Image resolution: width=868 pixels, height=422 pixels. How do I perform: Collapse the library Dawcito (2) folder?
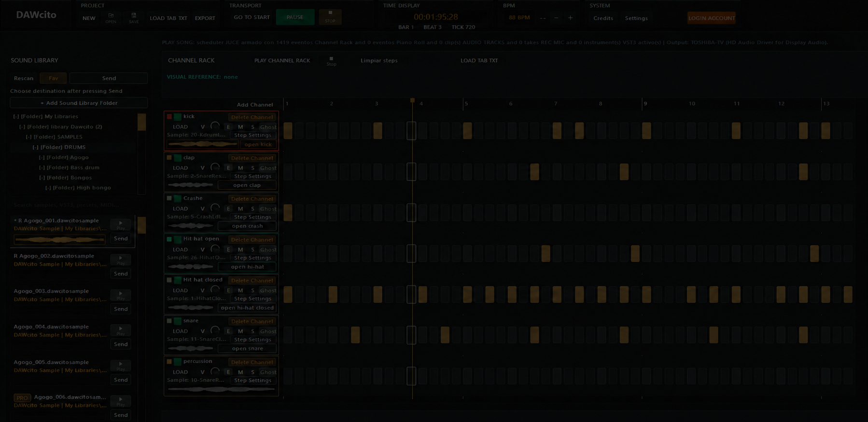pyautogui.click(x=22, y=127)
